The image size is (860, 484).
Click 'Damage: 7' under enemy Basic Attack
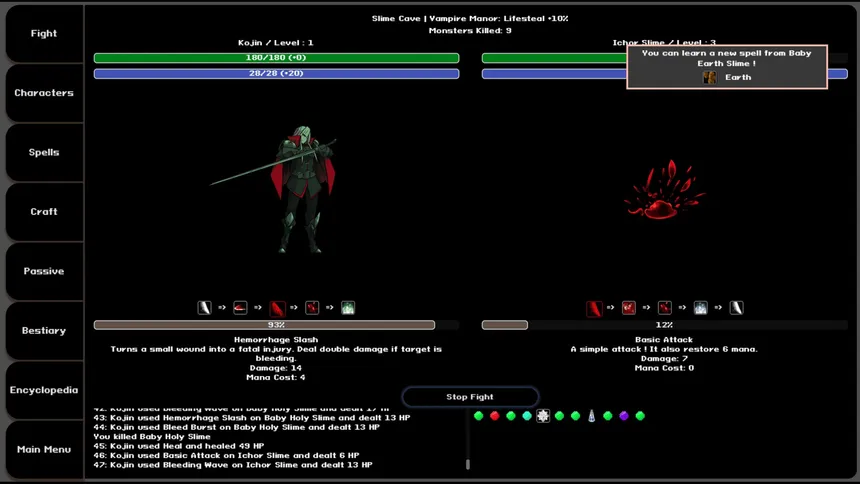[664, 359]
